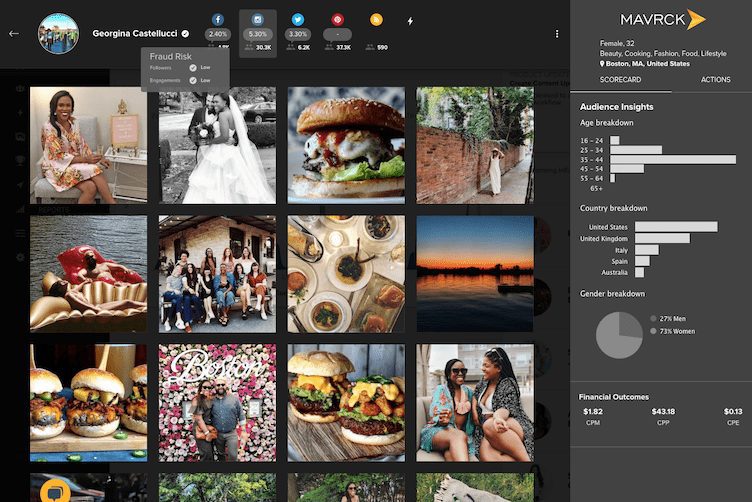
Task: Switch to the SCORECARD tab
Action: pyautogui.click(x=620, y=80)
